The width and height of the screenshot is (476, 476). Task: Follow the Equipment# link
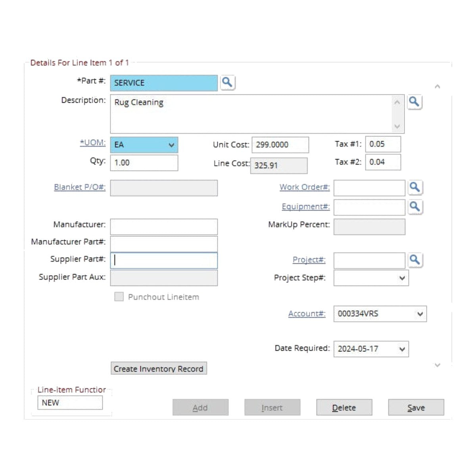tap(306, 207)
